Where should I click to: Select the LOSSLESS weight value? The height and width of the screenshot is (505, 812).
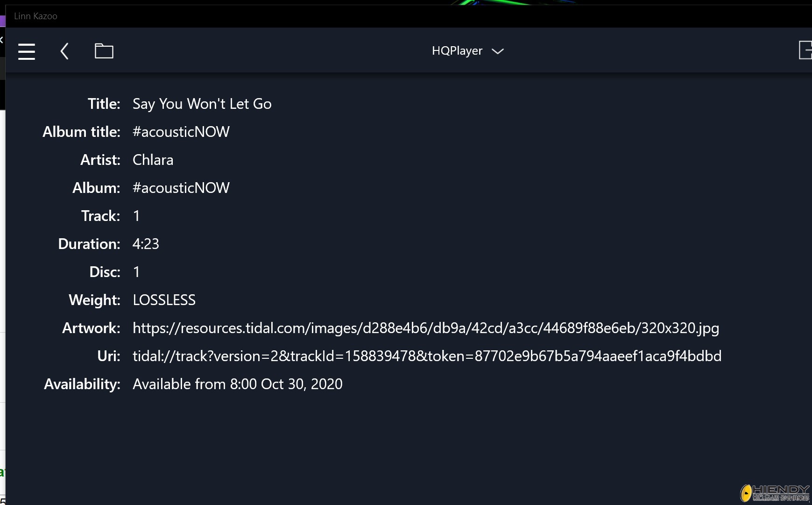pos(164,300)
